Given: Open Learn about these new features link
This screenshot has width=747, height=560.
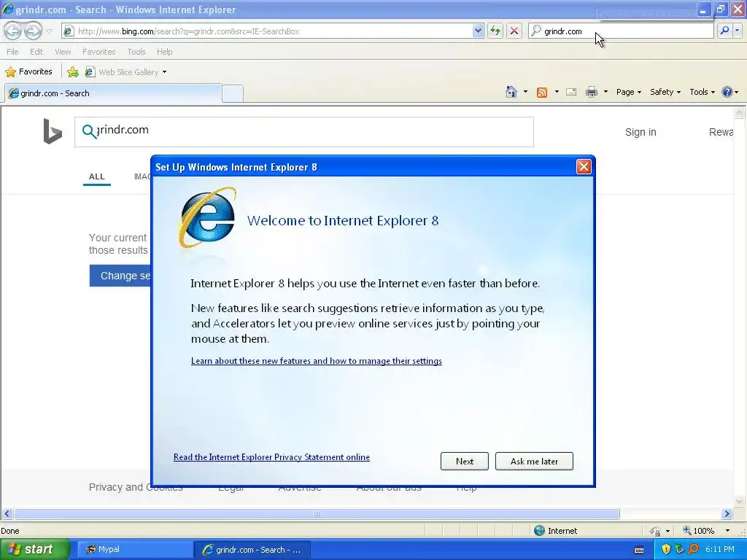Looking at the screenshot, I should (x=317, y=361).
